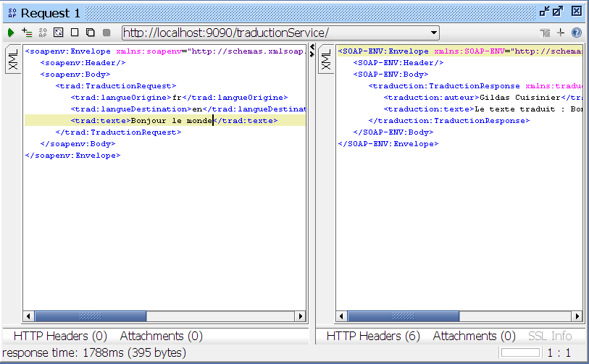
Task: Select the response editor XML view tab
Action: [325, 60]
